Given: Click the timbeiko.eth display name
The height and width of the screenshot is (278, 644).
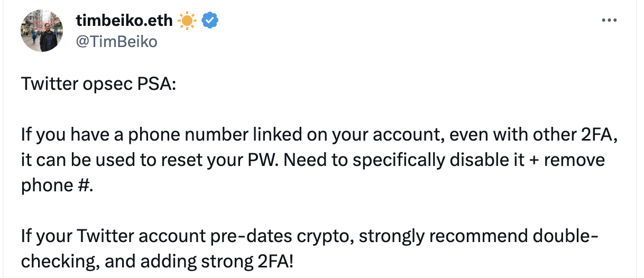Looking at the screenshot, I should [124, 21].
